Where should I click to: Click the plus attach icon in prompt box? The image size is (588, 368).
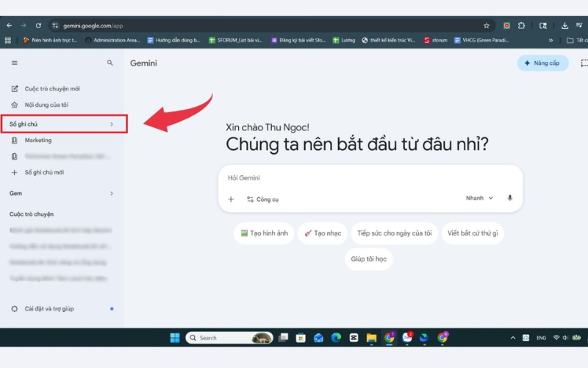pos(231,199)
